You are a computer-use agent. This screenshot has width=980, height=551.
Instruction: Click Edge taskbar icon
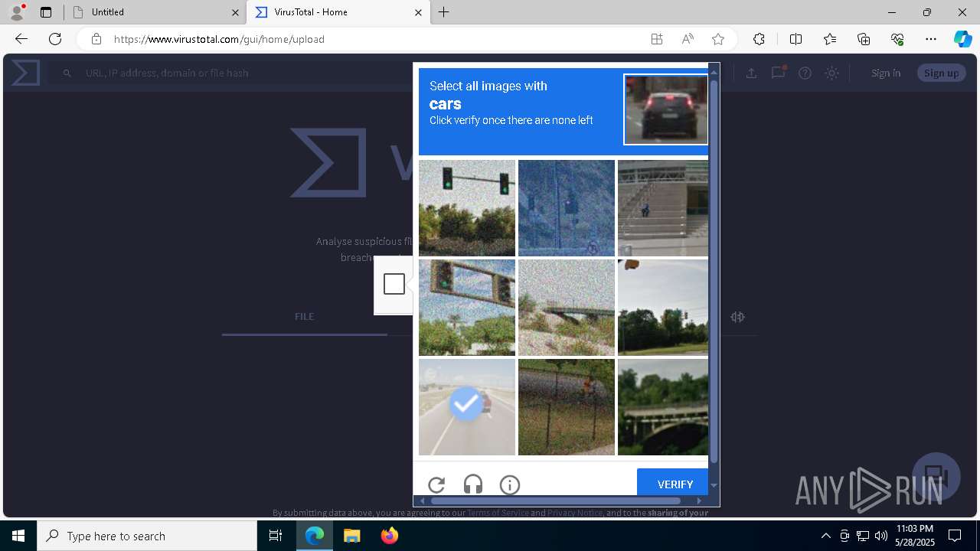tap(315, 536)
